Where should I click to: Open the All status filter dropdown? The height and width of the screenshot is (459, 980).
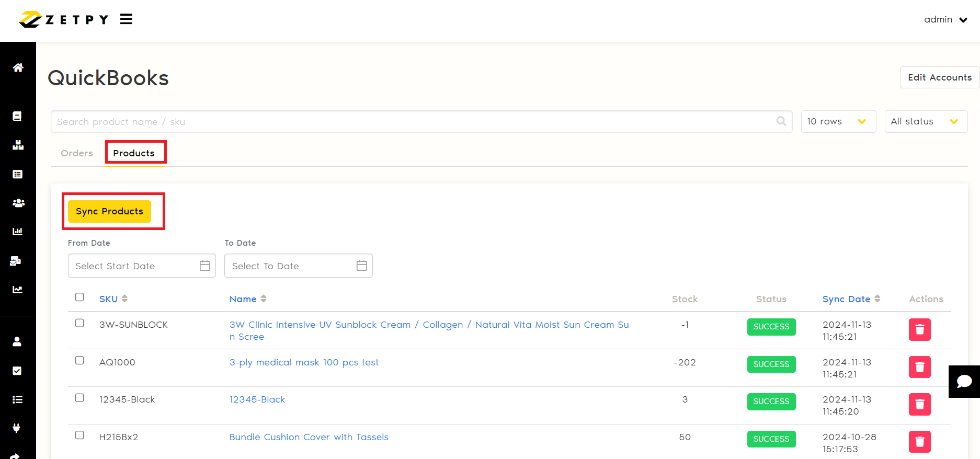coord(925,121)
